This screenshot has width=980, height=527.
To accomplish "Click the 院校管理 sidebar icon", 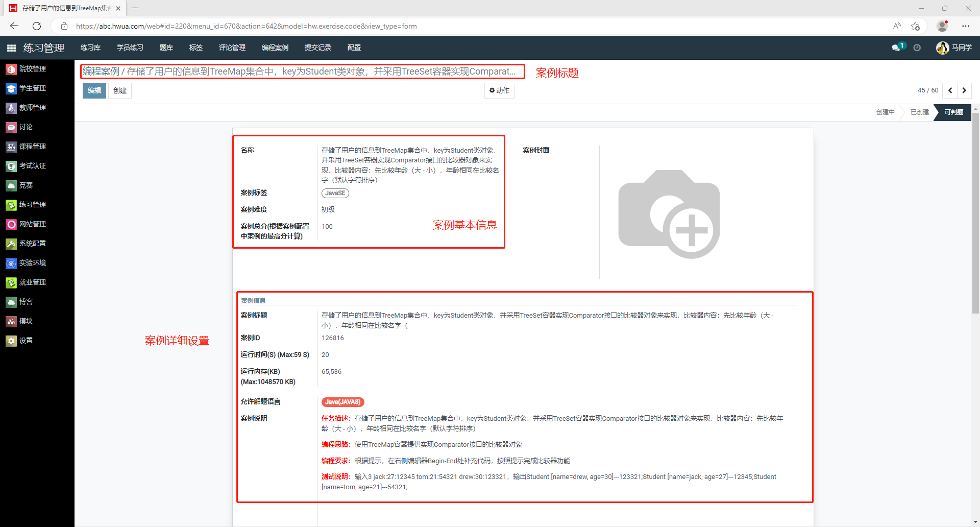I will click(x=11, y=69).
